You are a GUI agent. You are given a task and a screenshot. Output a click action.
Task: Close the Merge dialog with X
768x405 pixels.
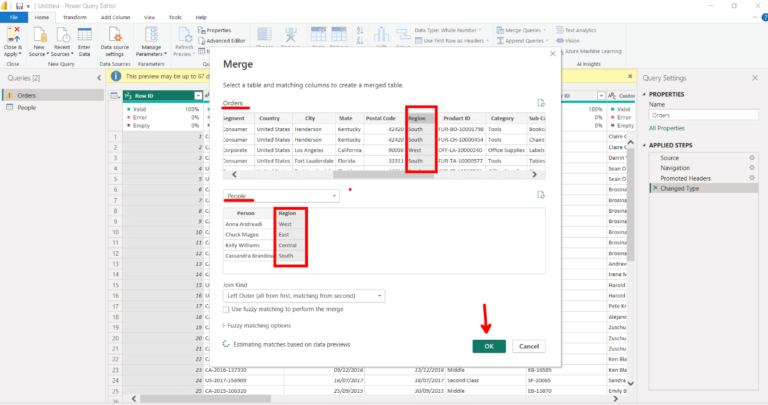pyautogui.click(x=552, y=54)
